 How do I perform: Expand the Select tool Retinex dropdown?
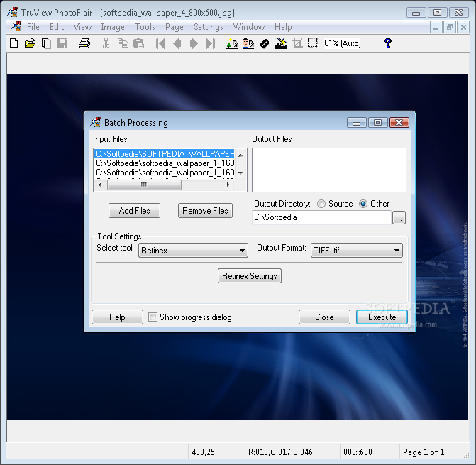click(194, 251)
